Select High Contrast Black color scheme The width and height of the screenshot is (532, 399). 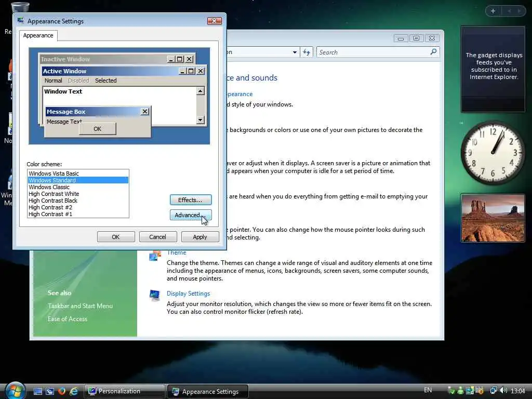pyautogui.click(x=78, y=201)
